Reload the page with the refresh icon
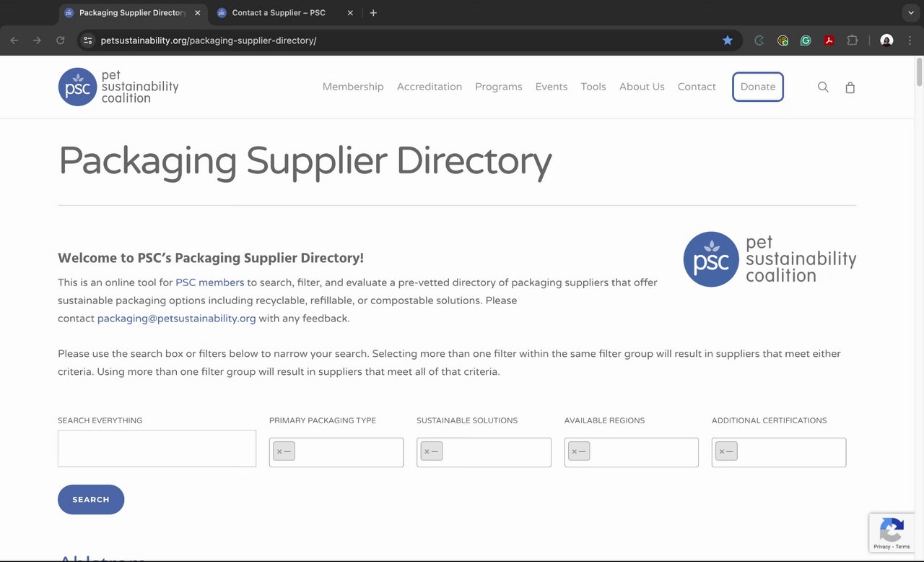924x562 pixels. tap(61, 40)
